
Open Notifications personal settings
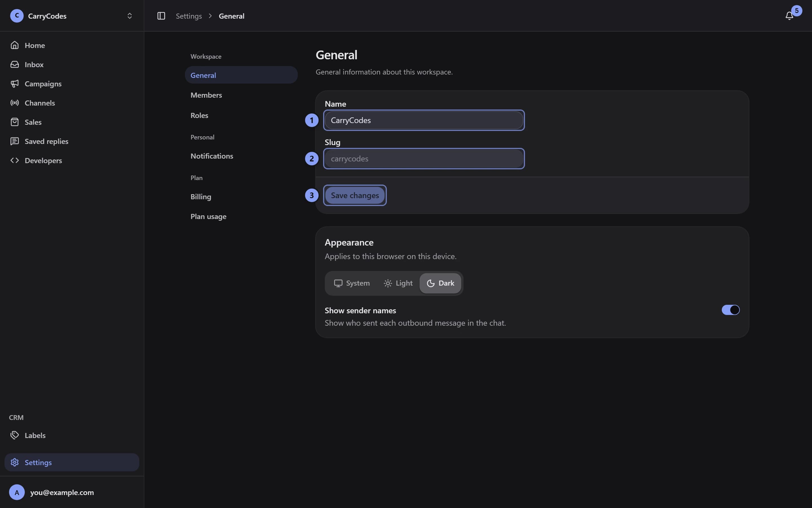click(241, 156)
